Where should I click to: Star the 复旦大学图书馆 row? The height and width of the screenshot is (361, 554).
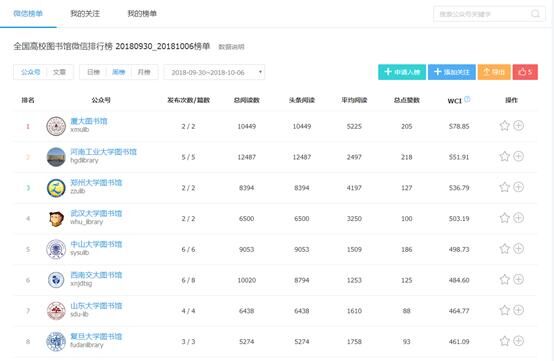[x=505, y=341]
